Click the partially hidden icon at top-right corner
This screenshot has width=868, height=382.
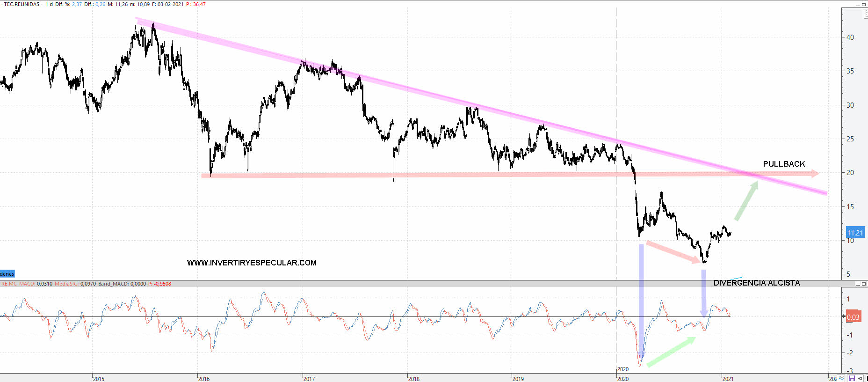tap(865, 14)
